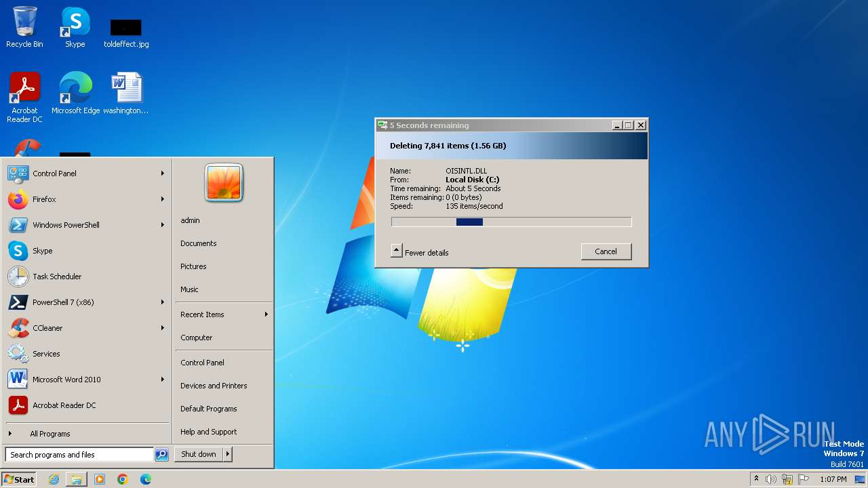The image size is (868, 488).
Task: Open Microsoft Edge from taskbar
Action: click(146, 479)
